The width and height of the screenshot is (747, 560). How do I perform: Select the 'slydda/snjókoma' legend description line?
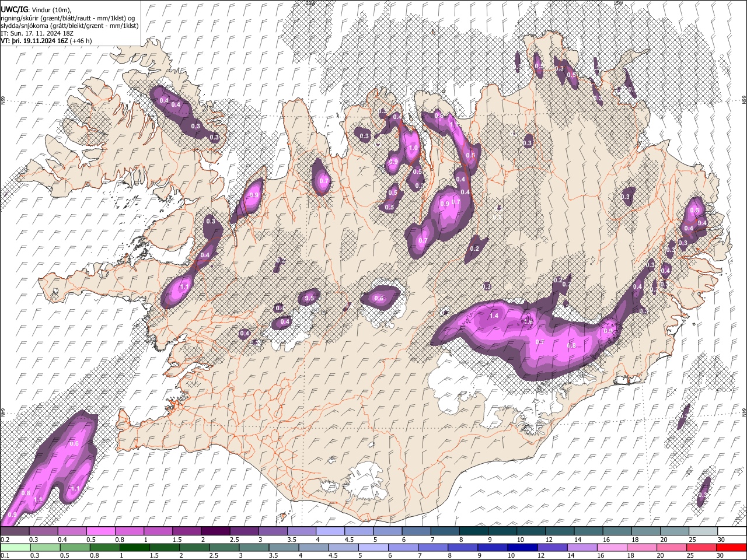coord(69,26)
